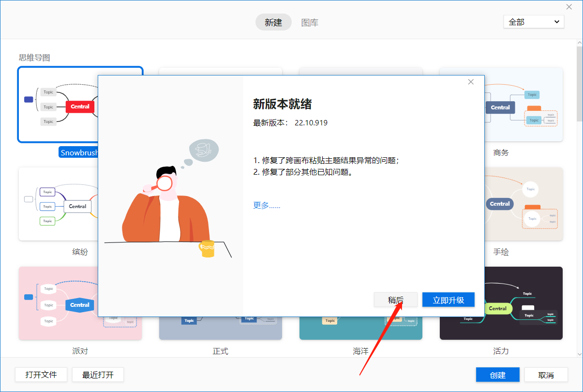Open the 全部 filter dropdown
583x392 pixels.
[534, 21]
